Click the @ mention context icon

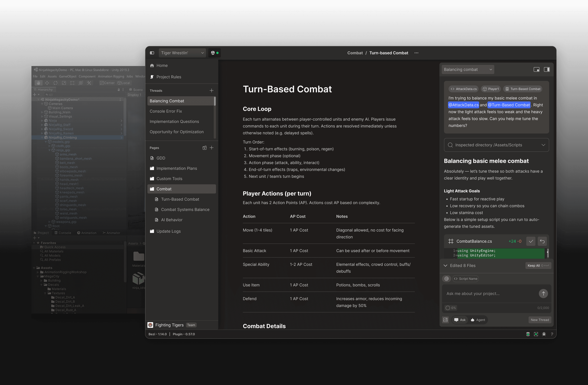(446, 279)
